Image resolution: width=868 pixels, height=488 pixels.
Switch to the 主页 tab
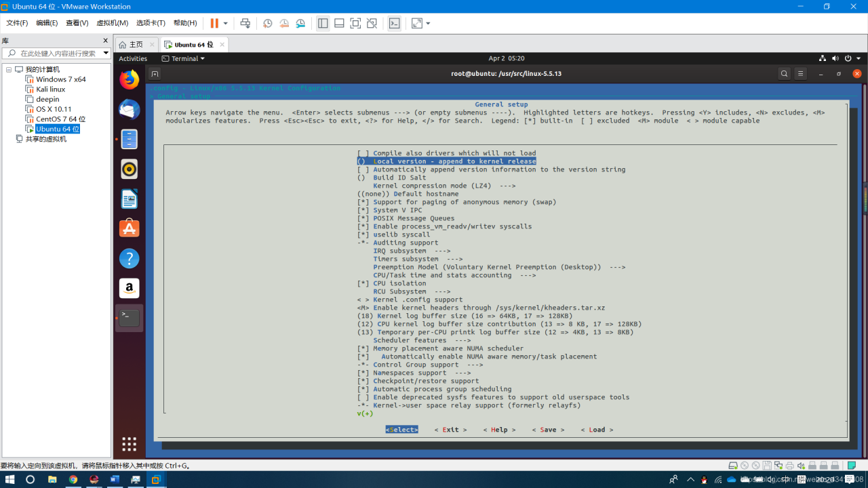click(x=136, y=45)
